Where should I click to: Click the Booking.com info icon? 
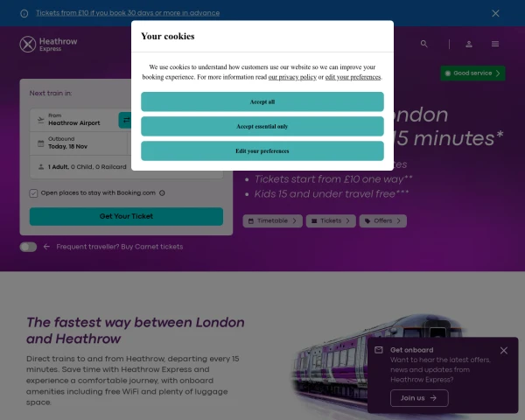(163, 192)
